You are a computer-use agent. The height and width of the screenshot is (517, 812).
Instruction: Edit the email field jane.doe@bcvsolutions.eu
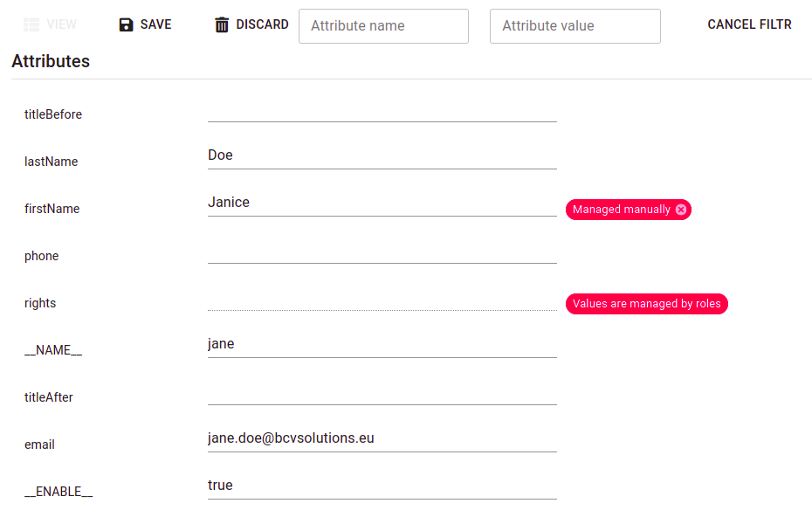[x=382, y=438]
